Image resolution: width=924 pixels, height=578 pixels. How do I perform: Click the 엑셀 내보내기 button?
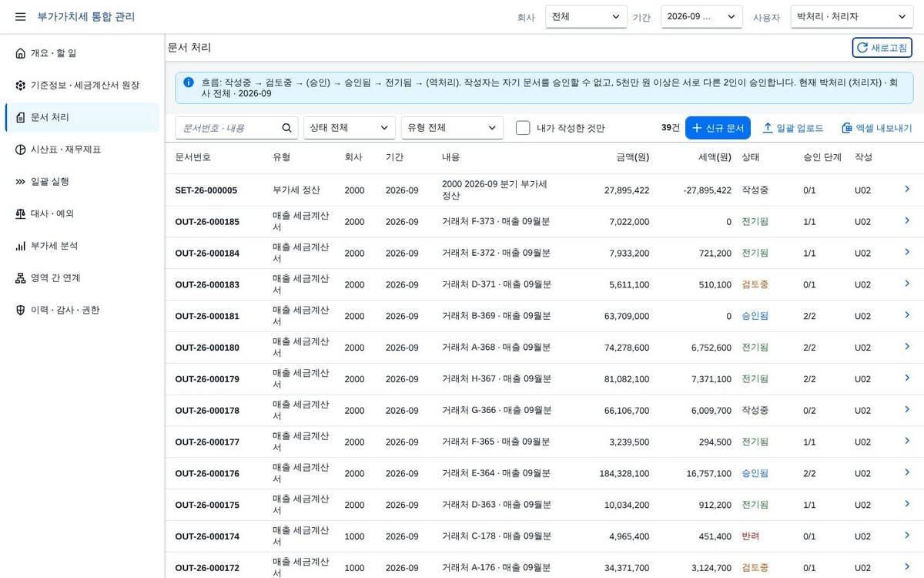coord(876,128)
